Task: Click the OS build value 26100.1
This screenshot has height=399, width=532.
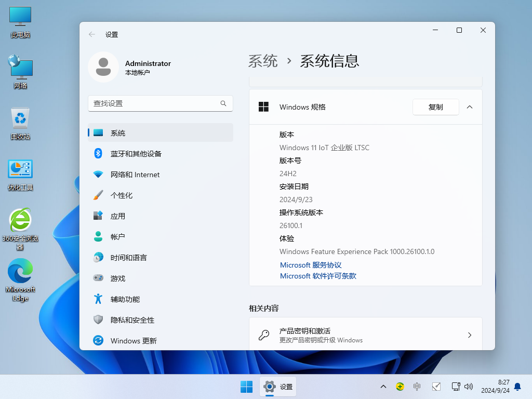Action: click(291, 225)
